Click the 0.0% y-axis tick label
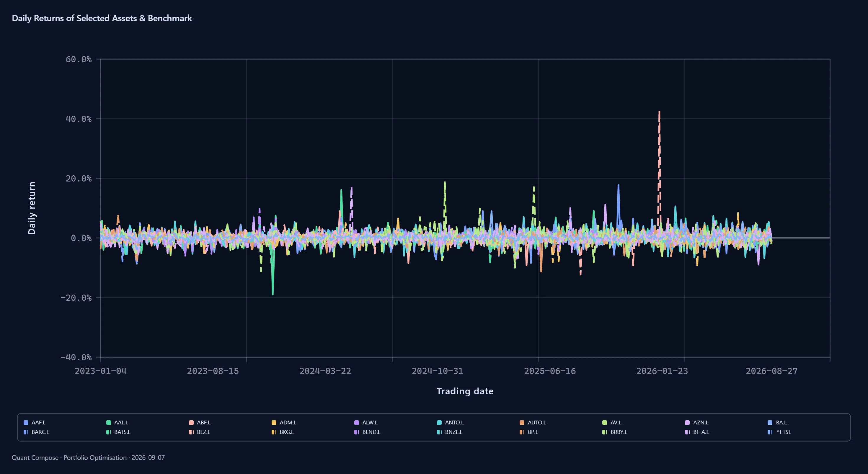Image resolution: width=868 pixels, height=474 pixels. pos(81,238)
